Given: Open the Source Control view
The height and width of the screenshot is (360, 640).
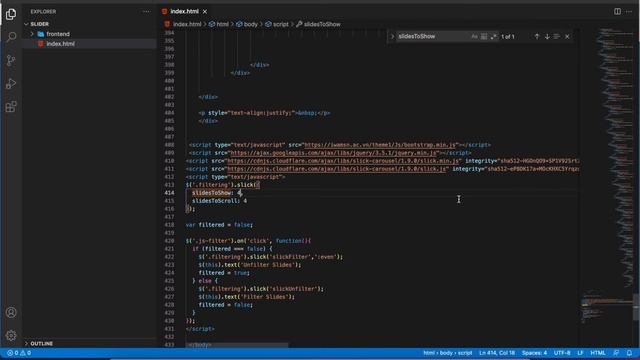Looking at the screenshot, I should (x=11, y=60).
